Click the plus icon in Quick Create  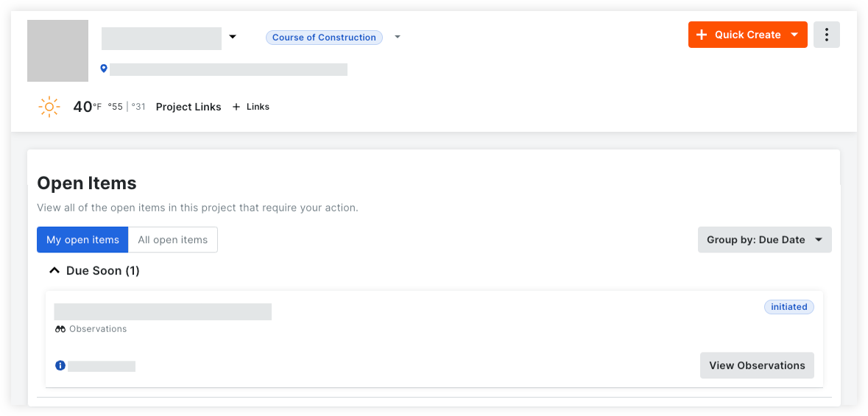pos(702,35)
